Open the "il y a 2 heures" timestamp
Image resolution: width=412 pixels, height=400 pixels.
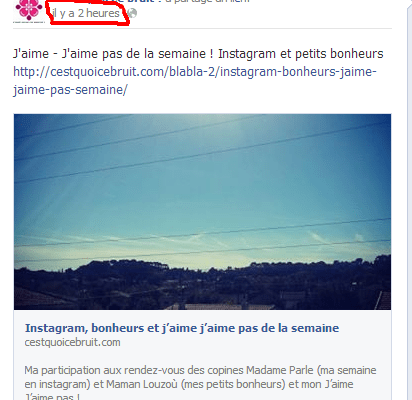click(x=86, y=13)
